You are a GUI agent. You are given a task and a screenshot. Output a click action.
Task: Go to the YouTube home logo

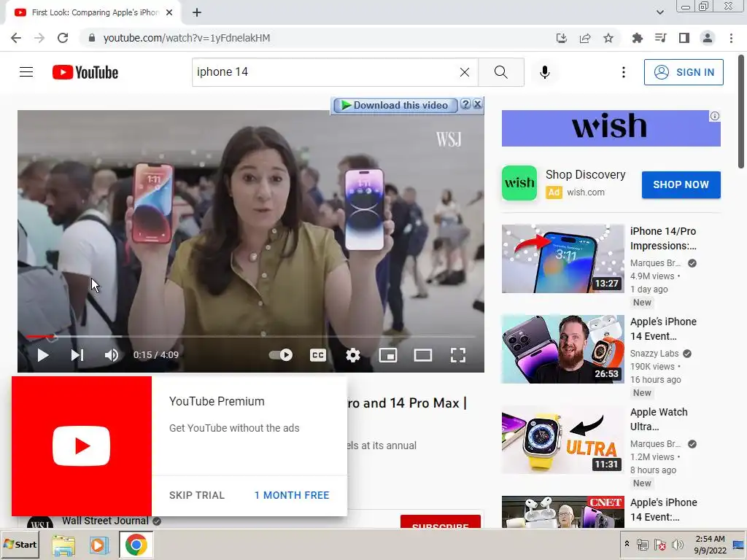click(x=85, y=72)
